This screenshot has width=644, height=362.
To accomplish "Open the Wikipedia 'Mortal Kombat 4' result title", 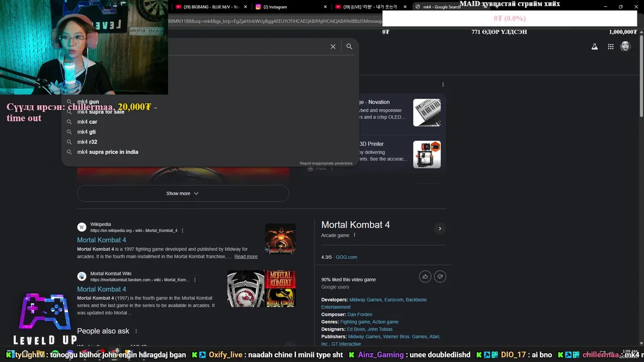I will (x=102, y=240).
